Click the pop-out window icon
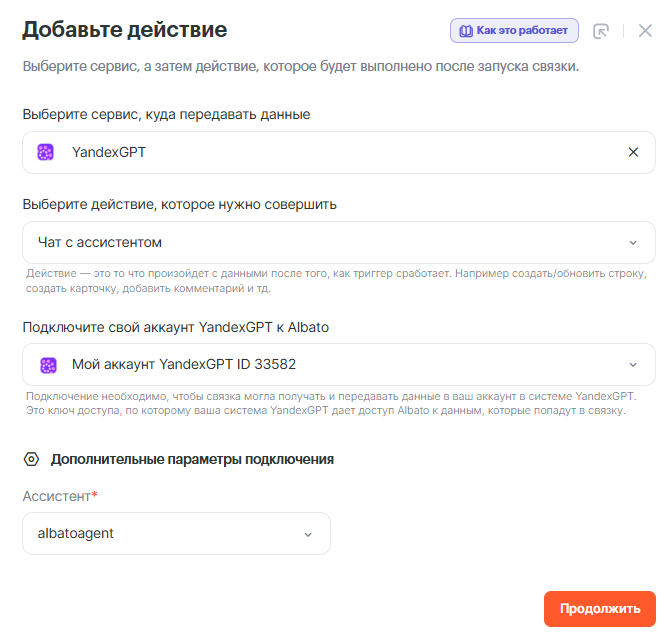Screen dimensions: 670x644 [x=601, y=31]
